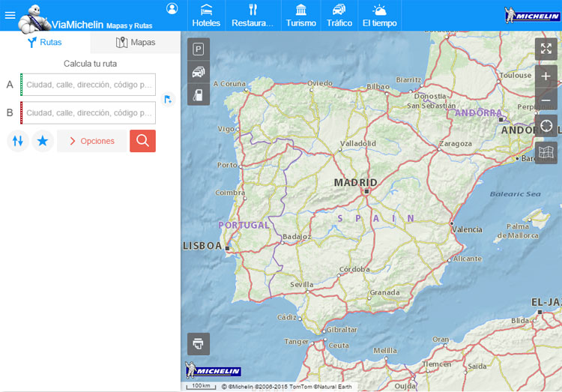Viewport: 562px width, 392px height.
Task: Click Granada on the map
Action: [x=384, y=292]
